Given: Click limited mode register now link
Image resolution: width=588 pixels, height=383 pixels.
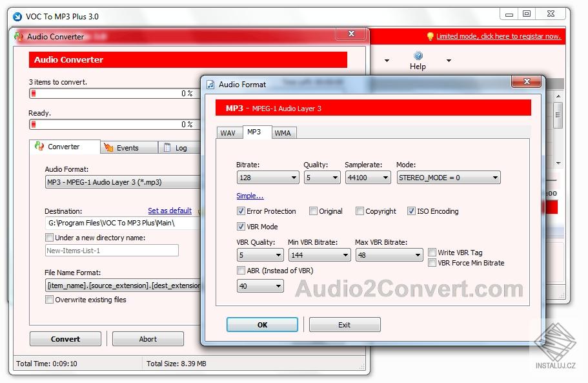Looking at the screenshot, I should [x=498, y=36].
